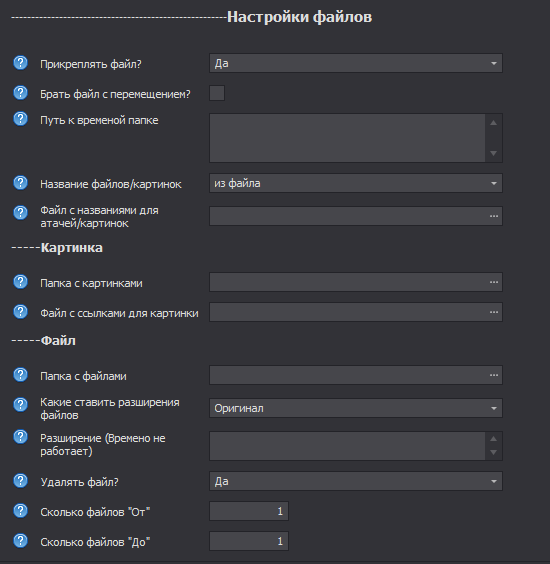550x564 pixels.
Task: Open help for 'Брать файл с перемещением?'
Action: tap(21, 93)
